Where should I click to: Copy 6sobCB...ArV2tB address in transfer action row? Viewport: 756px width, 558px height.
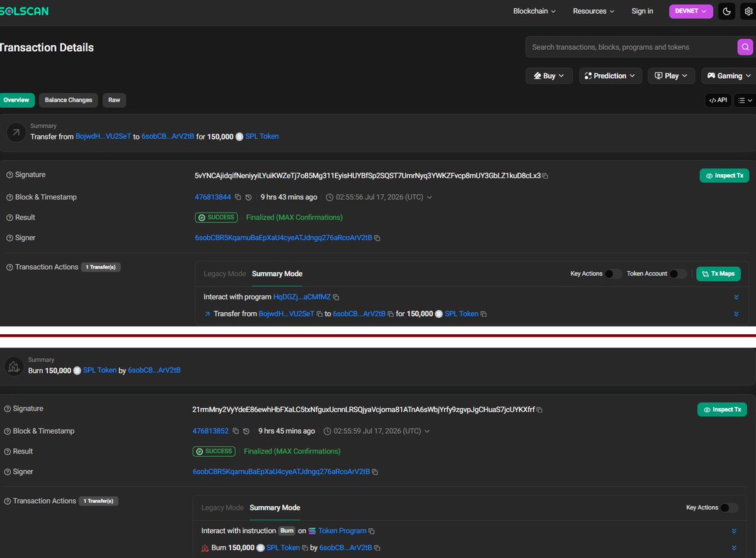(391, 314)
